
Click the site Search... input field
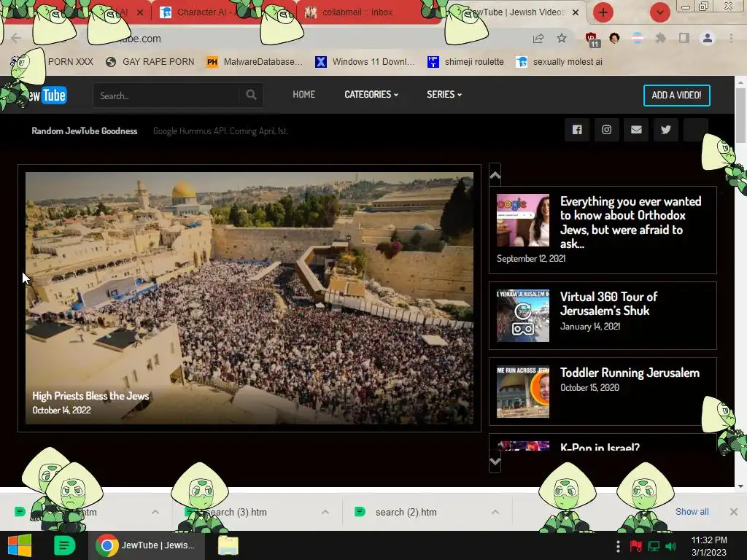[x=167, y=96]
